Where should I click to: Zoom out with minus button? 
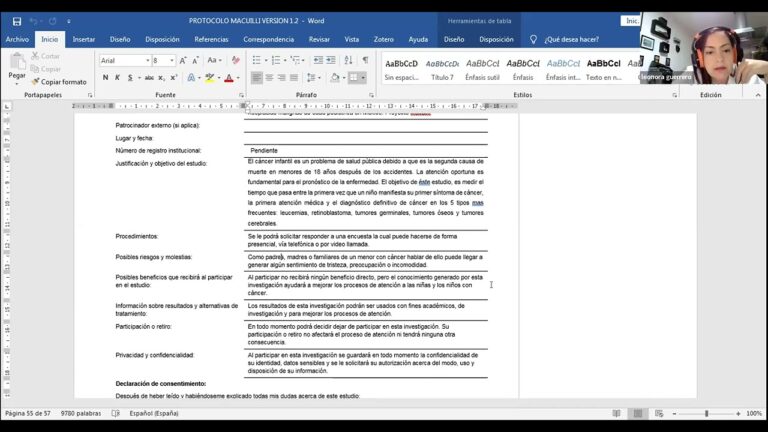coord(674,413)
